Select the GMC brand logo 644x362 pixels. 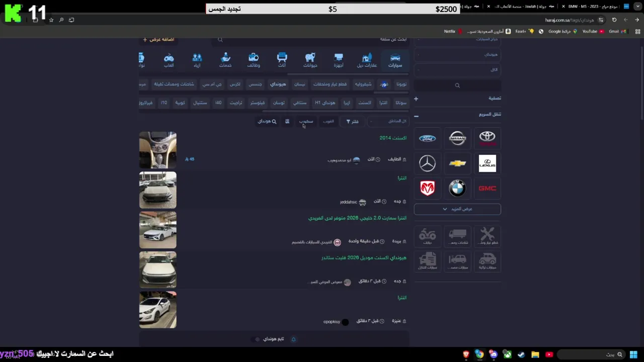[487, 188]
